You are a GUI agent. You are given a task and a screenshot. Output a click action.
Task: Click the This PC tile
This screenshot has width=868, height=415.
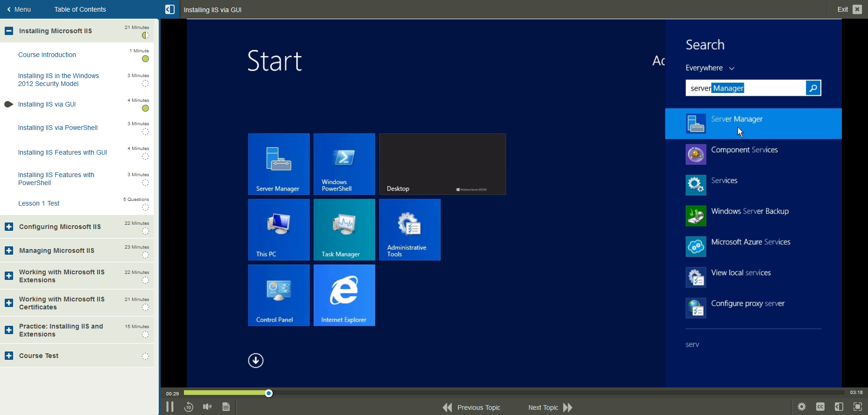(x=279, y=229)
